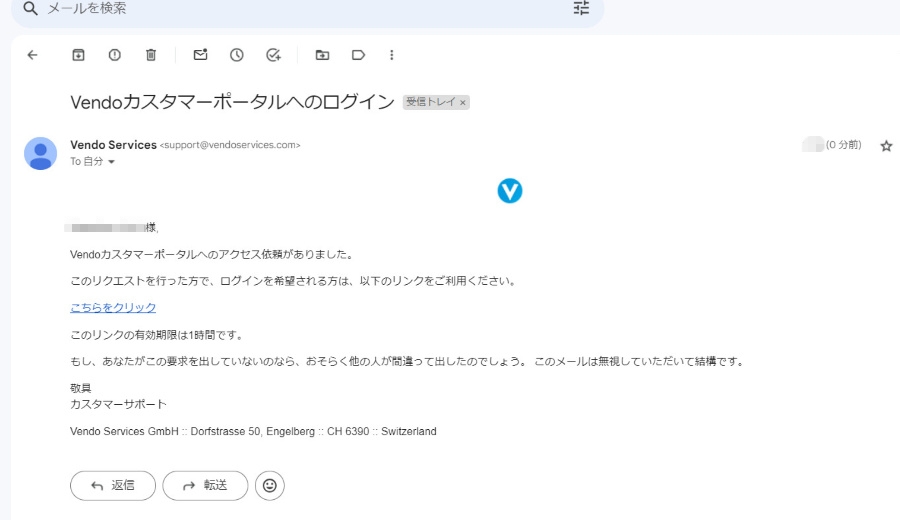Move email to a folder
The image size is (900, 520).
pyautogui.click(x=323, y=55)
